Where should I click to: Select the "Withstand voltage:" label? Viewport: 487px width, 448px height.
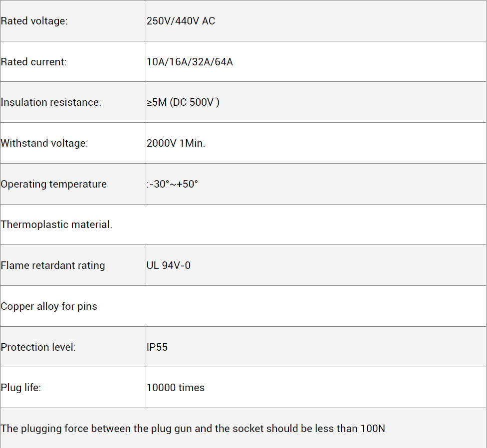point(44,143)
